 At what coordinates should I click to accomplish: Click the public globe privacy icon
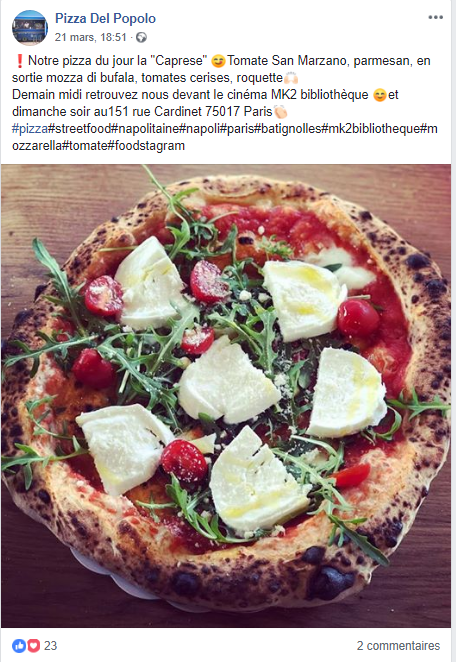click(141, 38)
